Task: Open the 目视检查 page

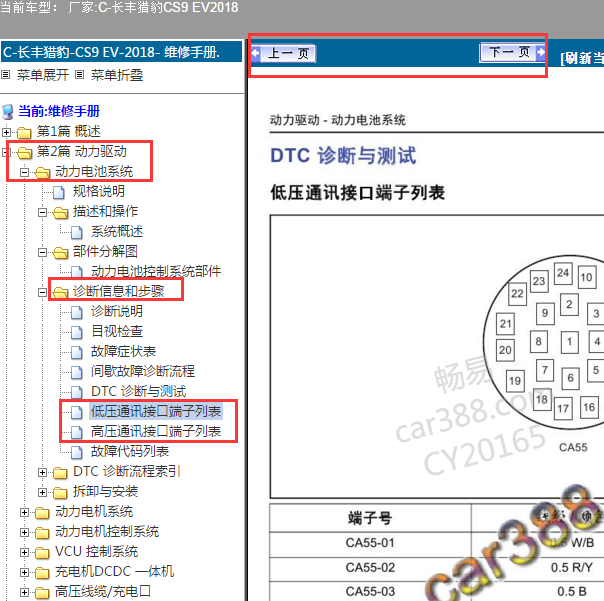Action: tap(117, 331)
